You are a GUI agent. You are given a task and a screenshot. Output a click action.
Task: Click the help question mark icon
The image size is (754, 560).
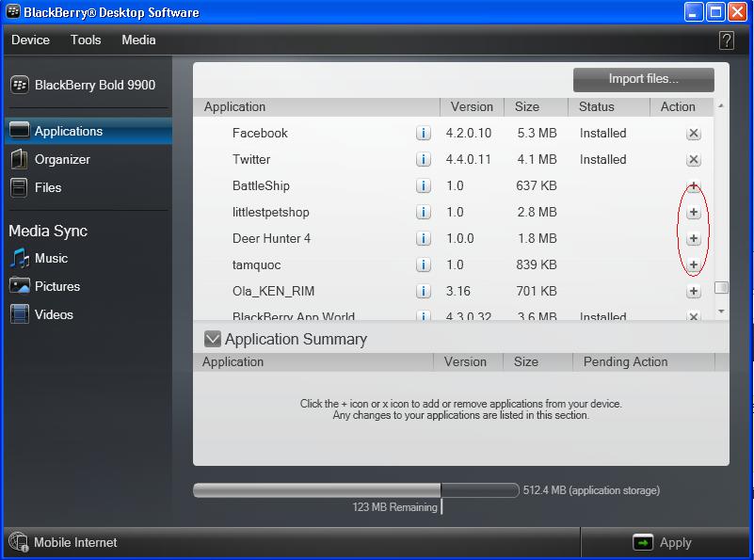pyautogui.click(x=726, y=40)
